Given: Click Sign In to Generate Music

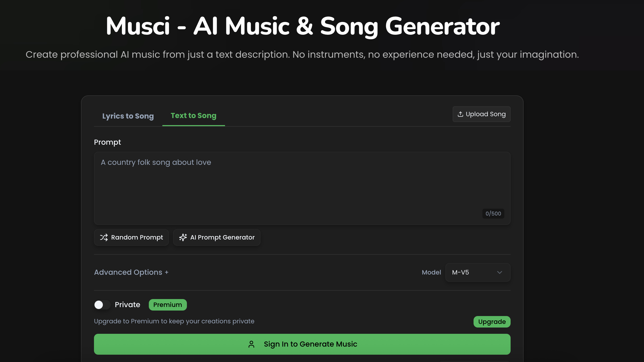Looking at the screenshot, I should point(302,344).
